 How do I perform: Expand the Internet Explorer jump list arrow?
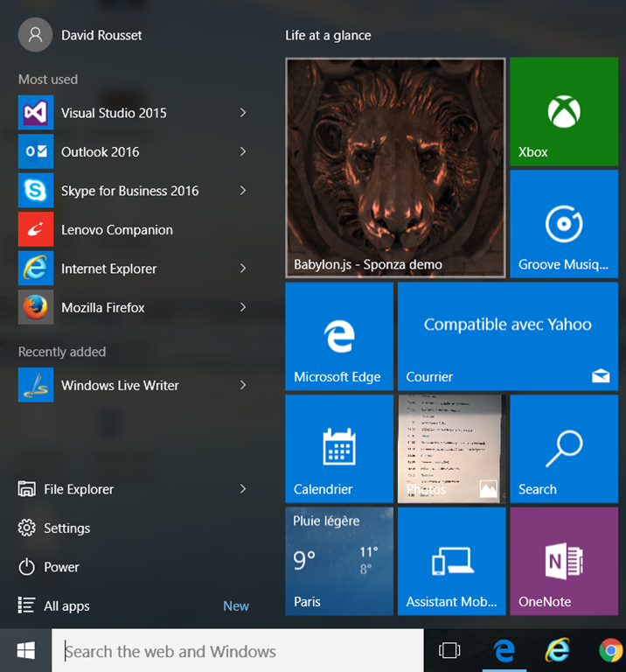[x=243, y=269]
